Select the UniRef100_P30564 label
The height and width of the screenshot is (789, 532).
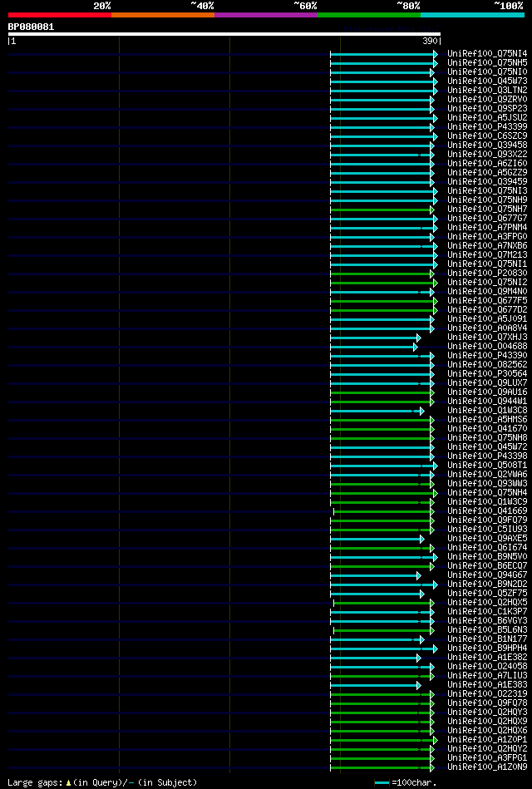tap(487, 374)
